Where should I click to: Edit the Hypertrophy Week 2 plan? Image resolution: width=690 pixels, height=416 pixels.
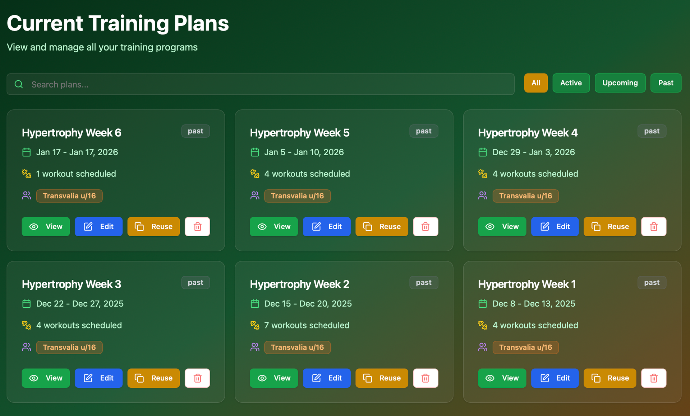point(327,378)
